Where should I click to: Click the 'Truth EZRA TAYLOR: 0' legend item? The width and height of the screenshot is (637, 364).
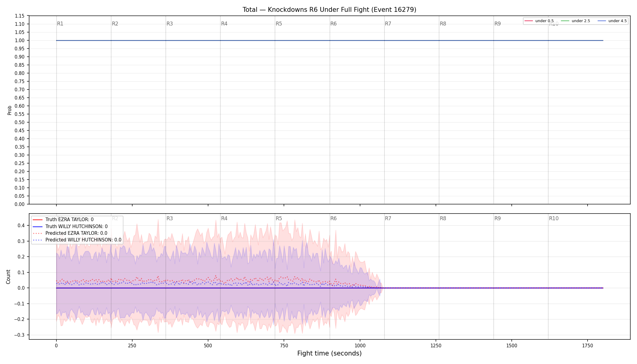pos(63,220)
